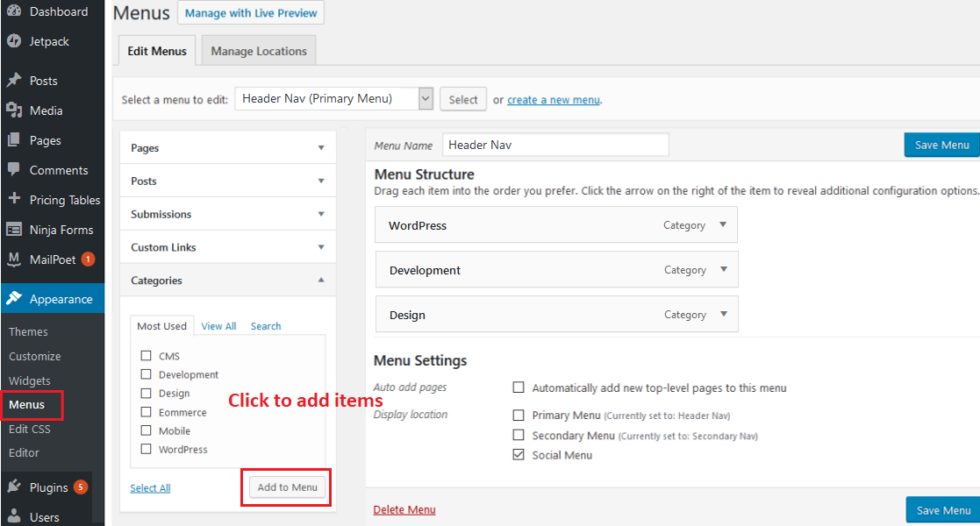Open the MailPoet icon in sidebar
980x526 pixels.
pyautogui.click(x=14, y=259)
